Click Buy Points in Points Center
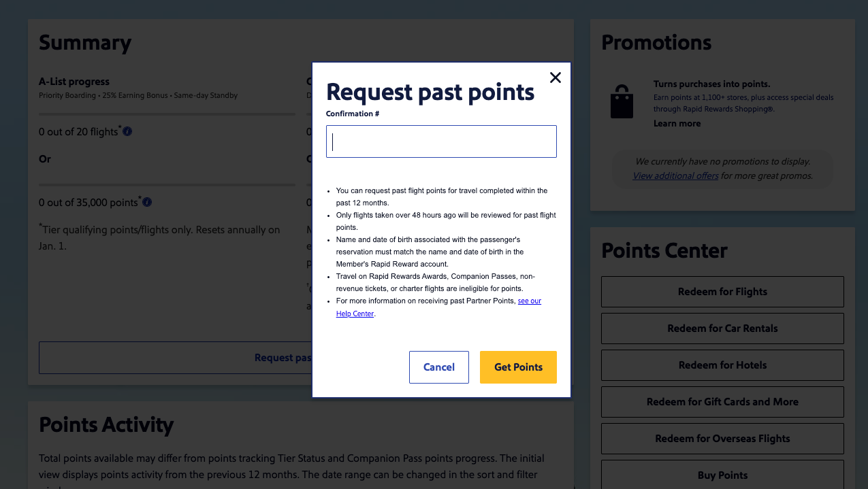 tap(722, 475)
